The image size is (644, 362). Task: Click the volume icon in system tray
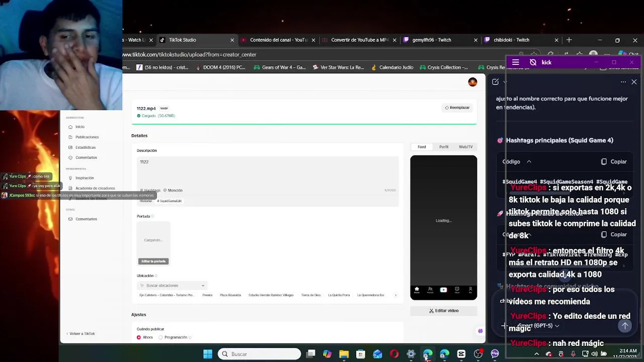tap(594, 354)
